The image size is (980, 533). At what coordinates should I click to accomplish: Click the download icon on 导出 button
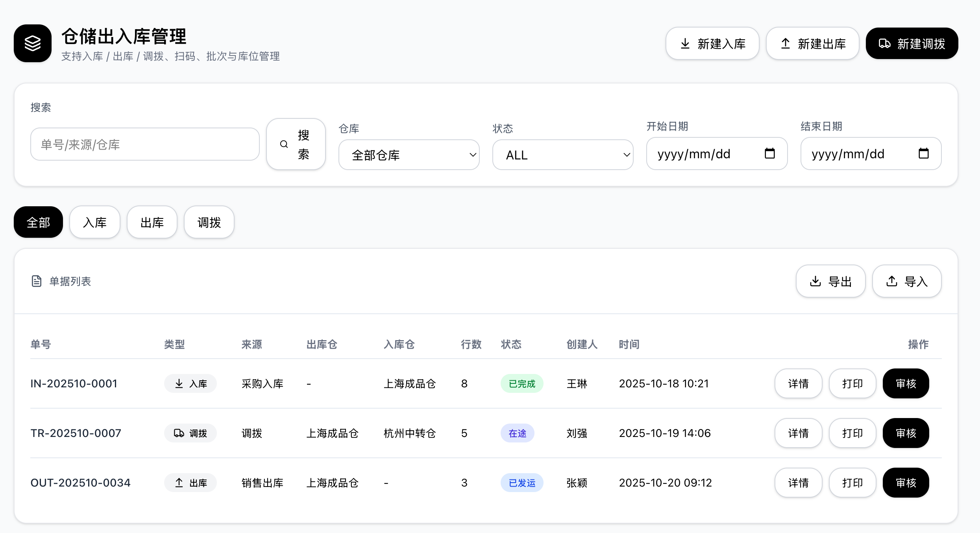click(815, 281)
